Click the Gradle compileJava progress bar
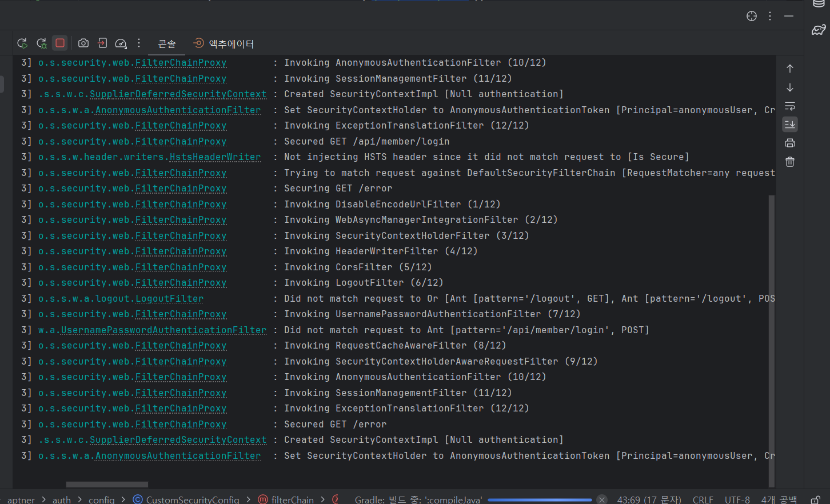This screenshot has height=504, width=830. tap(540, 499)
